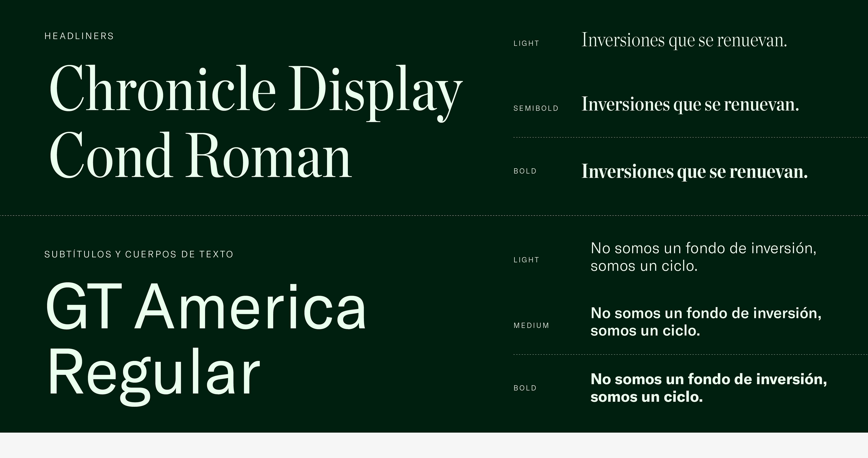The width and height of the screenshot is (868, 458).
Task: Click the GT America heading text
Action: [x=205, y=307]
